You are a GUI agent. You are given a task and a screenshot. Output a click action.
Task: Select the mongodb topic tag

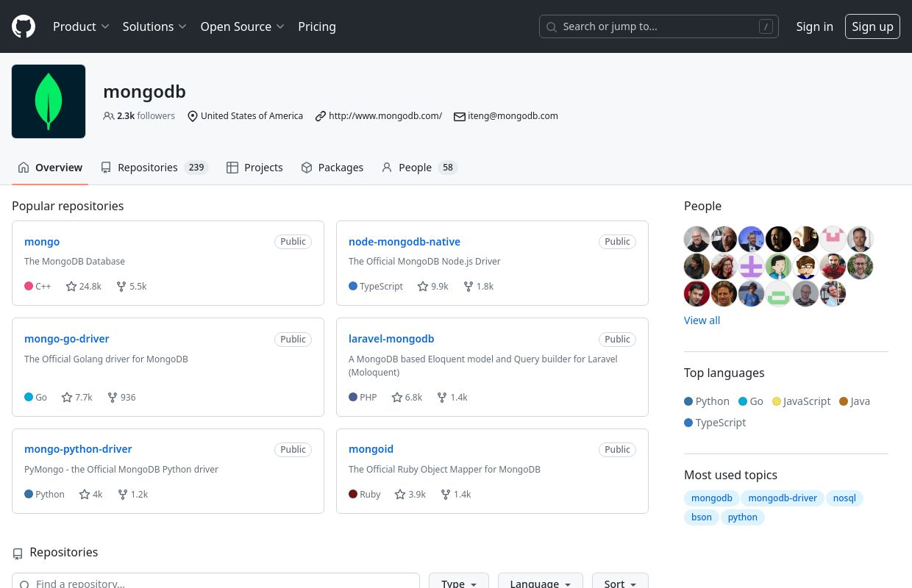tap(712, 498)
